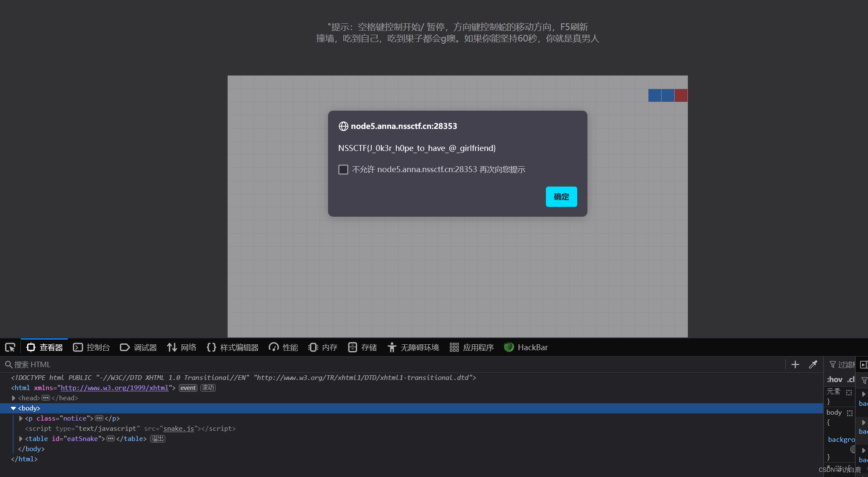
Task: Toggle the event badge on html tag
Action: 188,388
